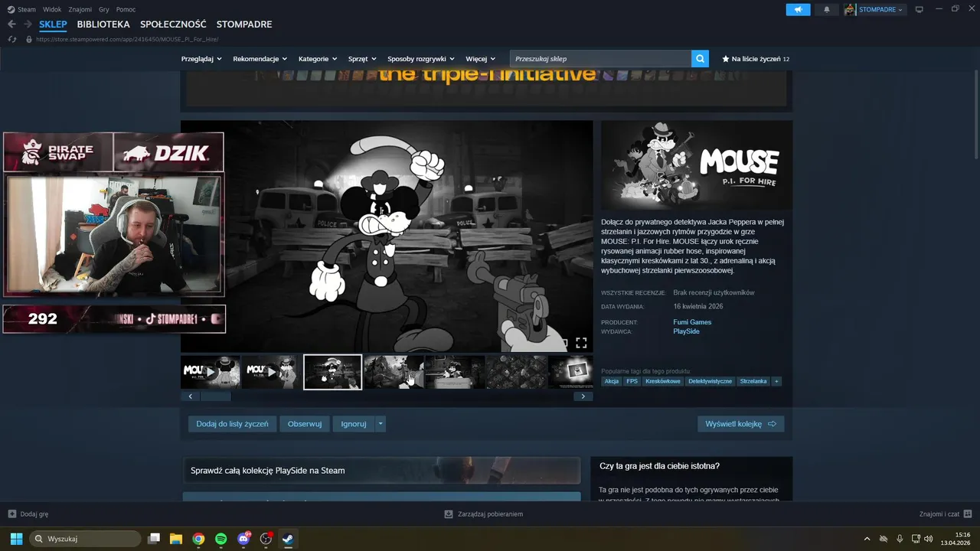
Task: Click the fullscreen icon on the screenshot viewer
Action: pos(581,343)
